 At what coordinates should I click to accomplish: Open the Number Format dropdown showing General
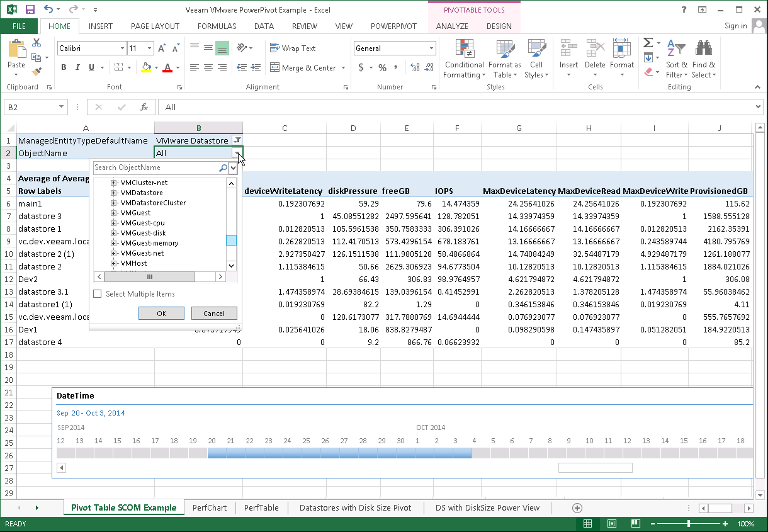point(431,48)
